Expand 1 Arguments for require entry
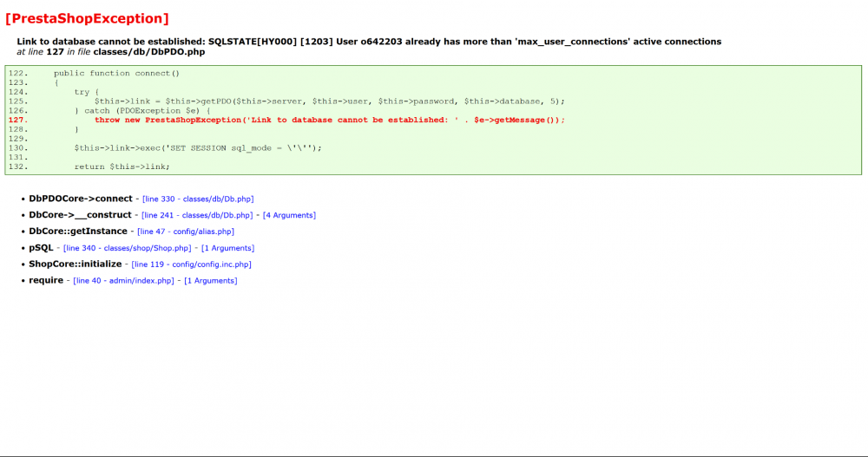This screenshot has height=457, width=868. coord(210,281)
